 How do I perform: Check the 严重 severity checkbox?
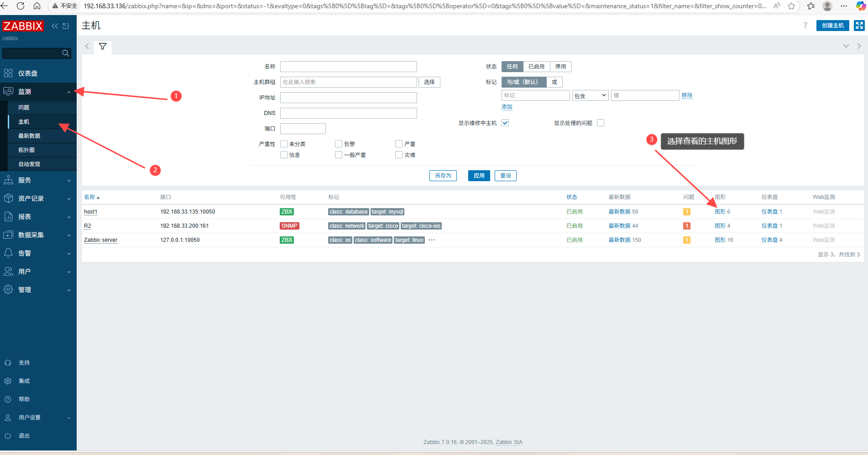[399, 144]
